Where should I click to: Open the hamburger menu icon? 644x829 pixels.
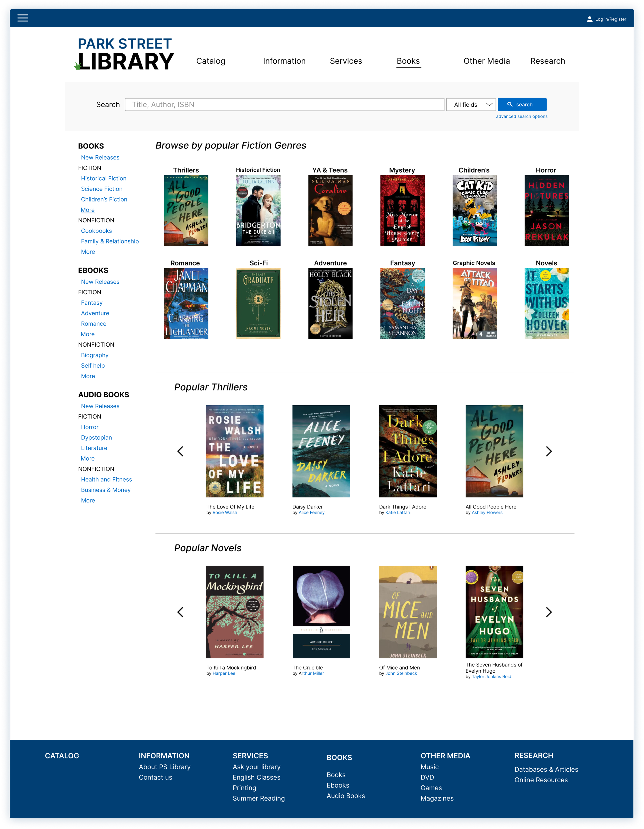point(23,18)
